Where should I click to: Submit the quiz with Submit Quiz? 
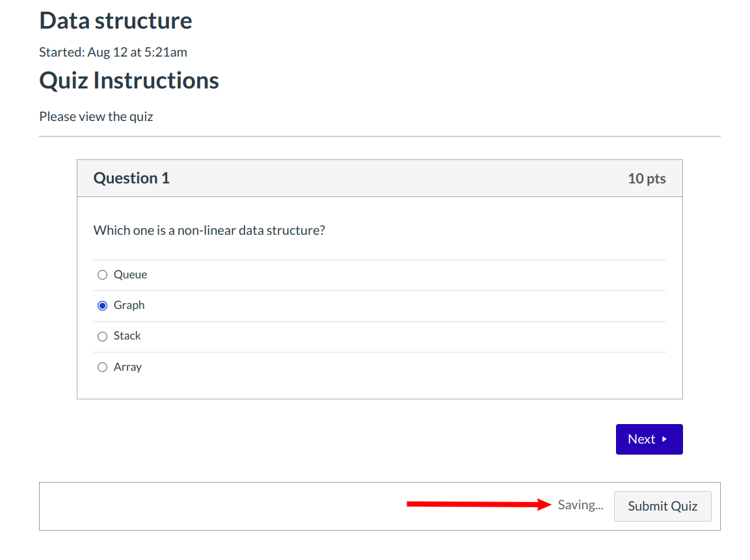tap(662, 506)
